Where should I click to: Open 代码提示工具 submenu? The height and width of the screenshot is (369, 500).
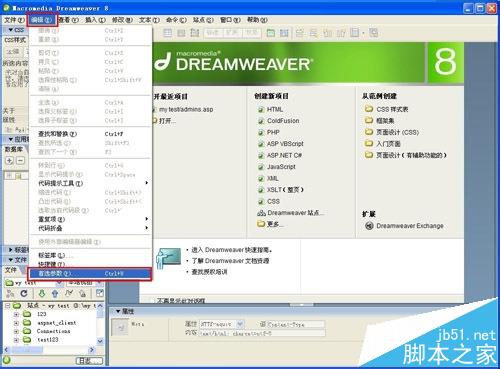click(90, 183)
